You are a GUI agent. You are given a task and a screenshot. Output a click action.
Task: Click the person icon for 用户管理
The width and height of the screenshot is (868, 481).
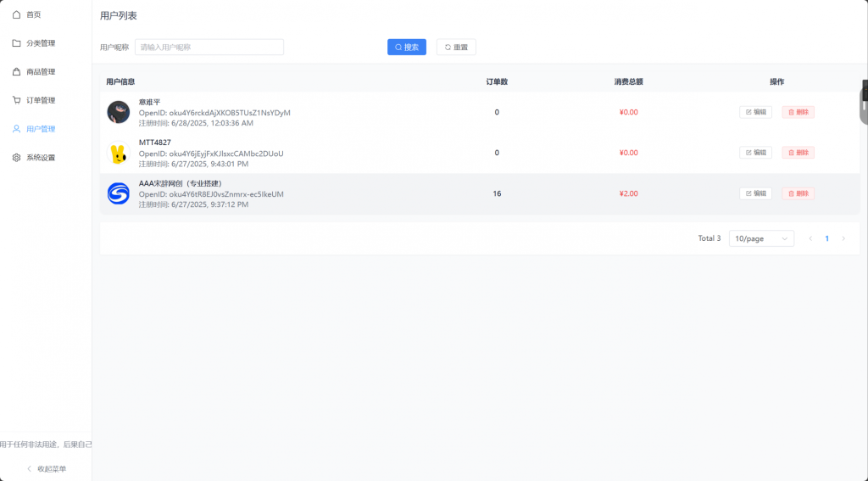[x=16, y=129]
